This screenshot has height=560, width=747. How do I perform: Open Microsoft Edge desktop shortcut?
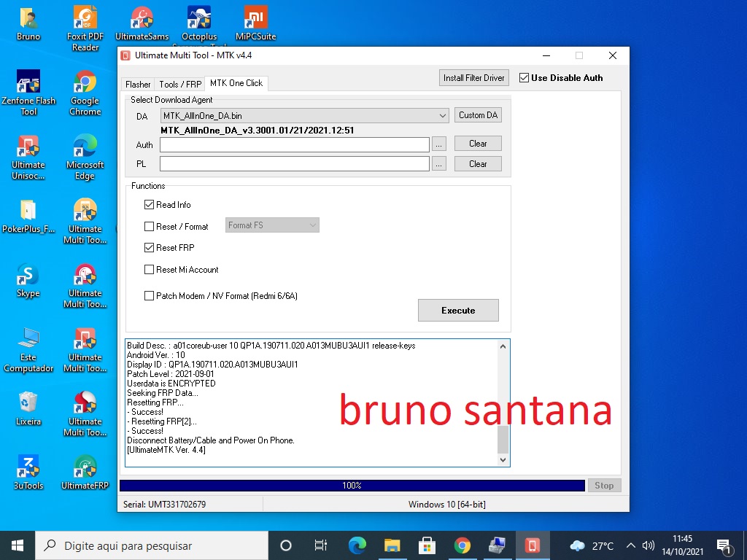(85, 157)
